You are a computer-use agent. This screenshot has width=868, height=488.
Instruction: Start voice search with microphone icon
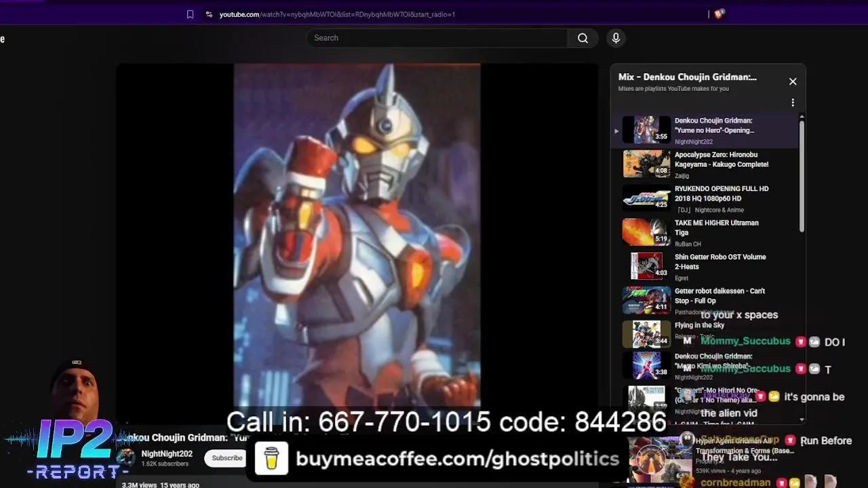616,38
